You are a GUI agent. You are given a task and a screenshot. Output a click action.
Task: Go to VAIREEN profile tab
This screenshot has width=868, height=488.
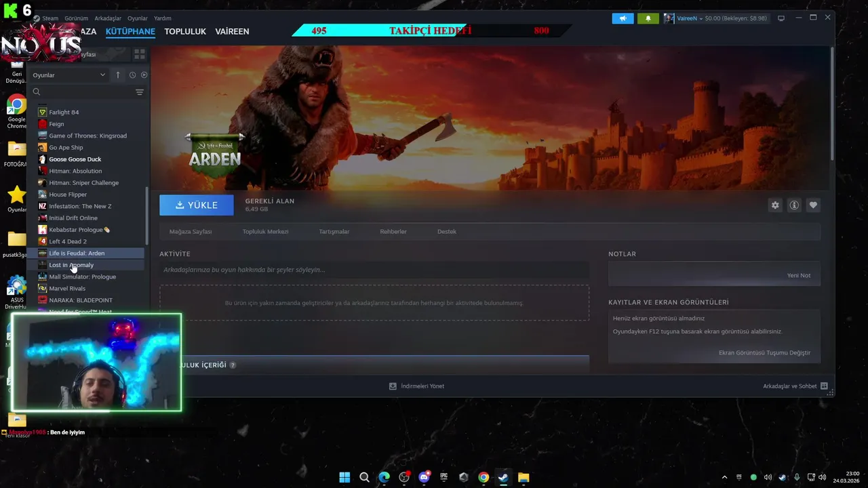[232, 31]
